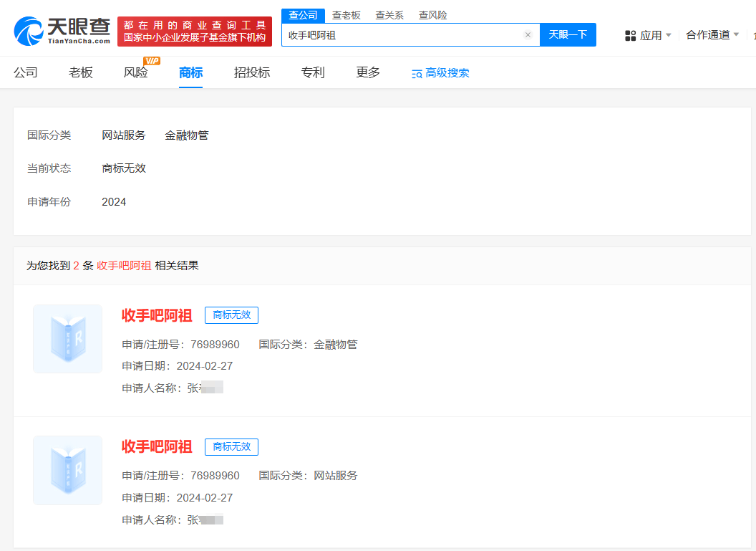Select the 商标无效 status filter

coord(124,168)
